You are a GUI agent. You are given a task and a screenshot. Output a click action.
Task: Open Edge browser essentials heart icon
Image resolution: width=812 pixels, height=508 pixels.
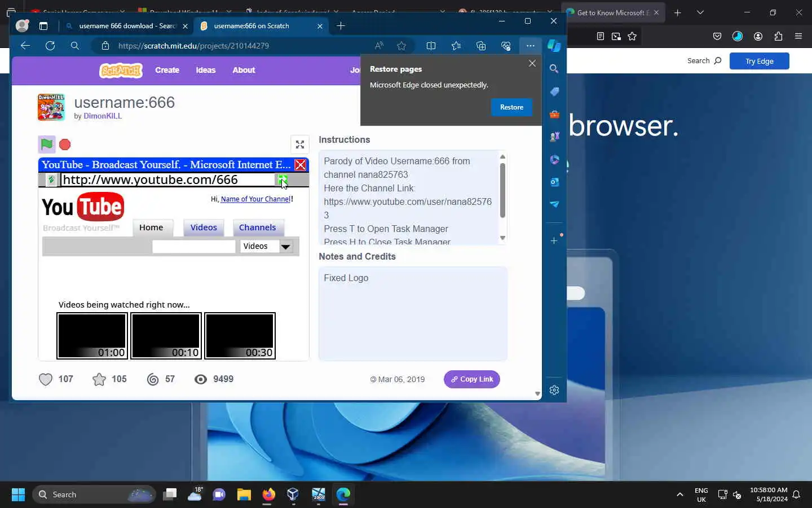[506, 46]
